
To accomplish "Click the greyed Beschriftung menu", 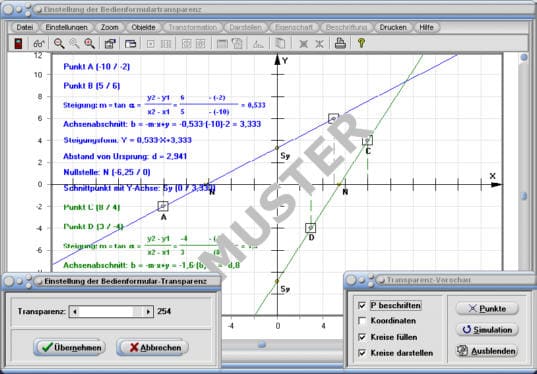I will pos(346,27).
